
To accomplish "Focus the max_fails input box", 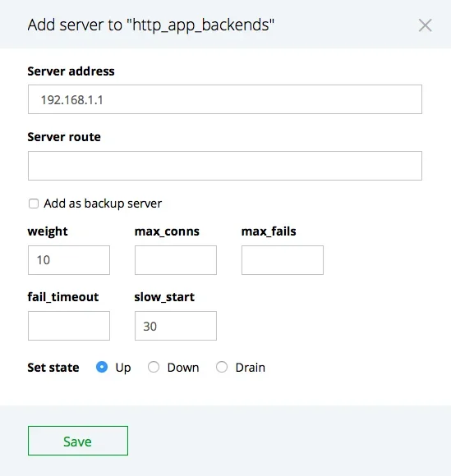I will (283, 260).
